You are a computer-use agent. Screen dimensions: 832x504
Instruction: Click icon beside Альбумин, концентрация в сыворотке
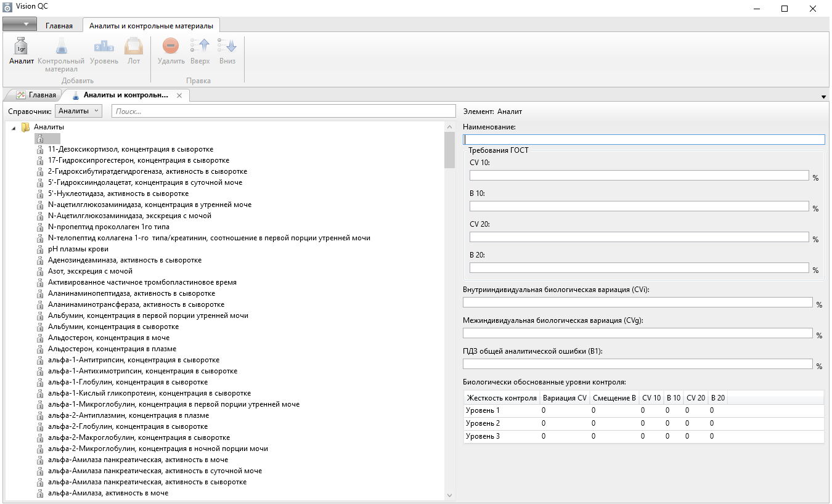40,327
